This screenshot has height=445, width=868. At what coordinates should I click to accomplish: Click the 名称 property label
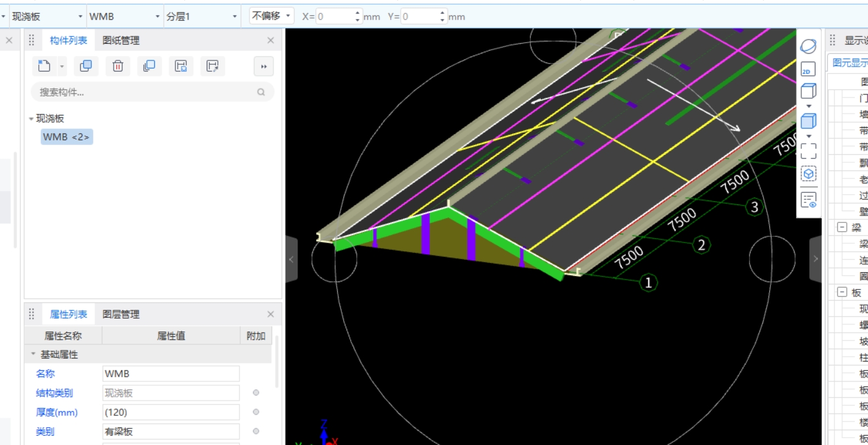(x=45, y=374)
